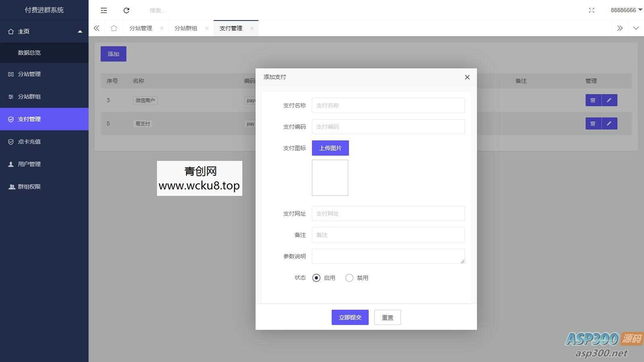Toggle the fullscreen icon in header
The image size is (644, 362).
point(591,10)
